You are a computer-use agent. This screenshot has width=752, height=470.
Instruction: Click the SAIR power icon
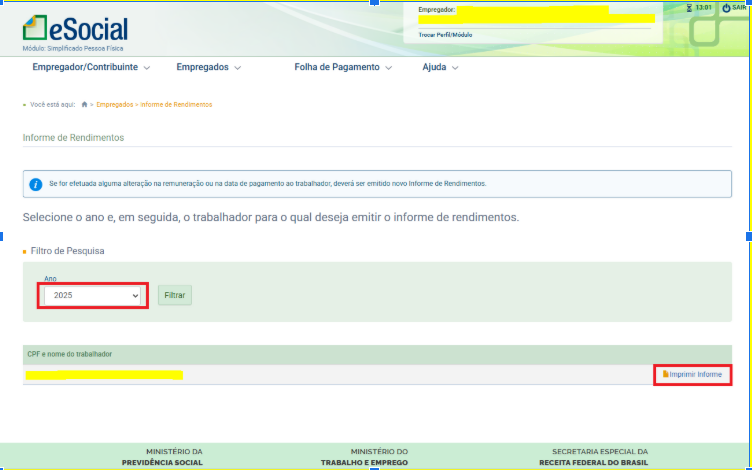pyautogui.click(x=726, y=8)
